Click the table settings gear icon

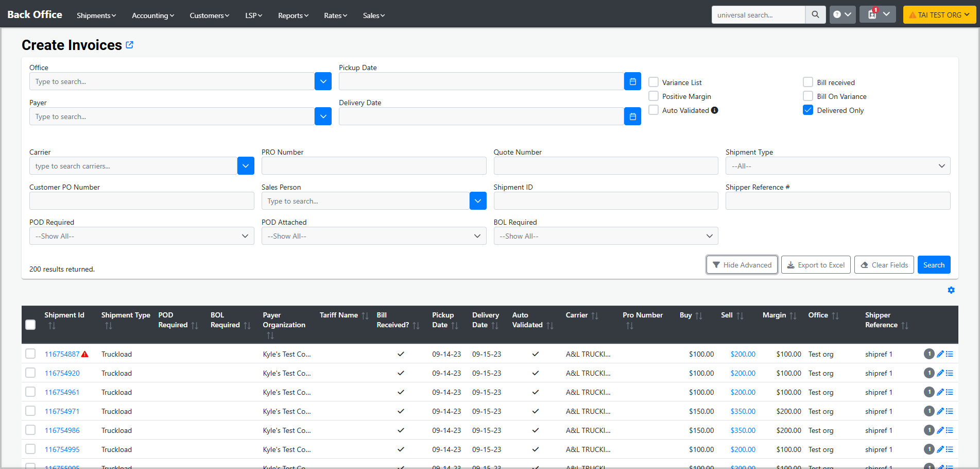[951, 290]
